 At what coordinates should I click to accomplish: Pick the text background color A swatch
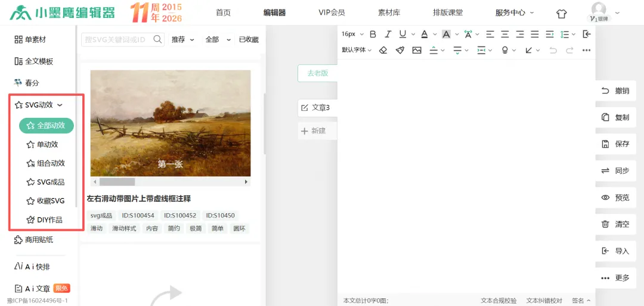point(447,34)
